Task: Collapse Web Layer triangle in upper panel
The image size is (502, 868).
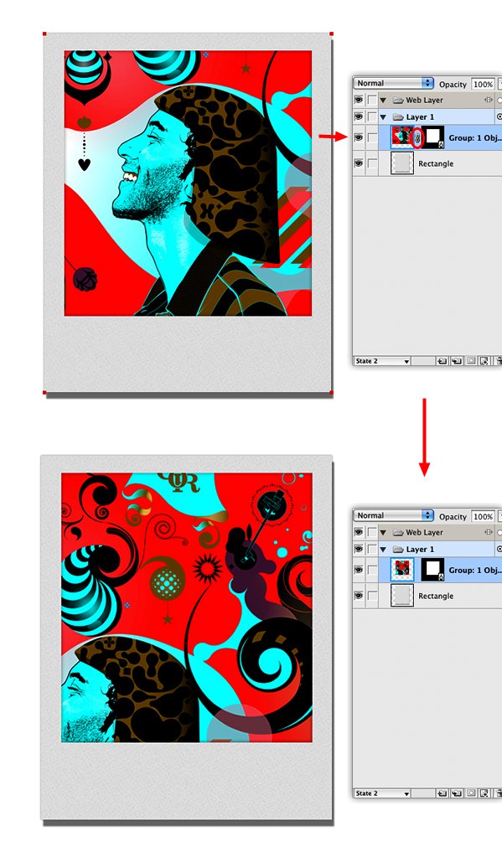Action: 383,101
